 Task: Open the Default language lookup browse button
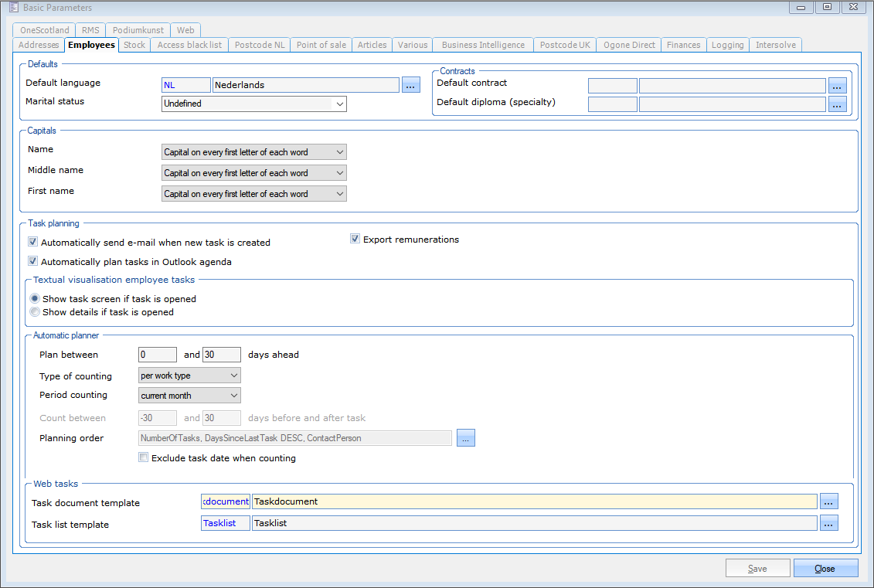point(411,85)
